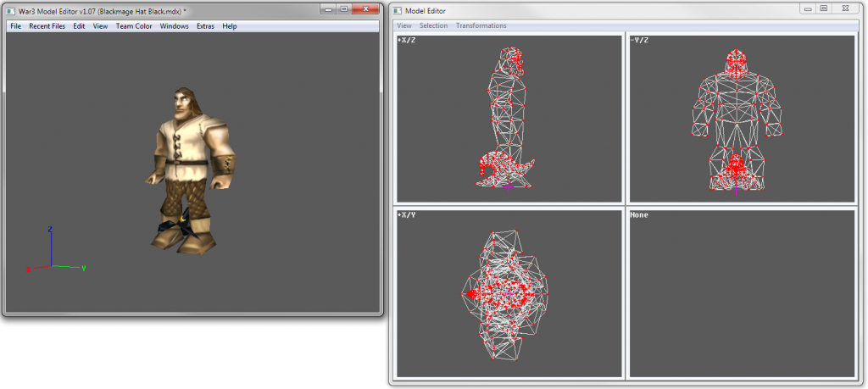
Task: Close the Model Editor window
Action: tap(845, 8)
